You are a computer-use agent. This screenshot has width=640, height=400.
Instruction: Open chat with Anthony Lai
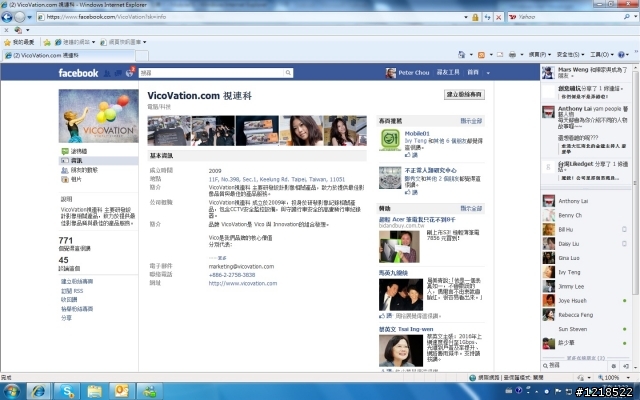(x=585, y=201)
